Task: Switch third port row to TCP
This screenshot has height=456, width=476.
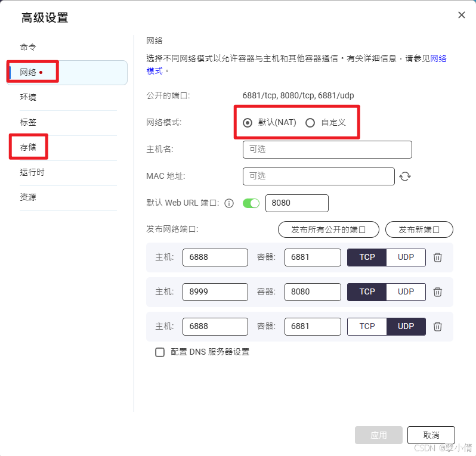Action: pos(367,327)
